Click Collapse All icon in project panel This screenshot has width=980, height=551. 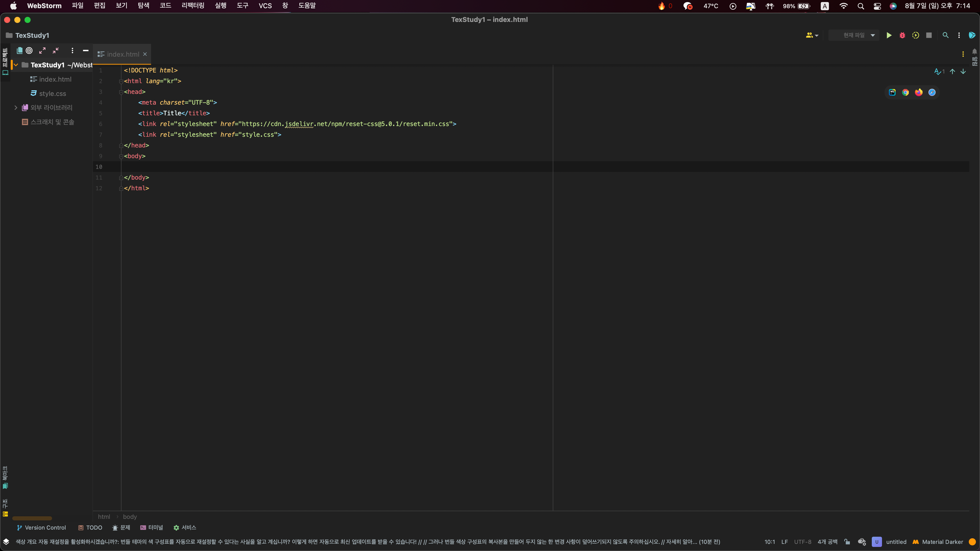point(56,50)
